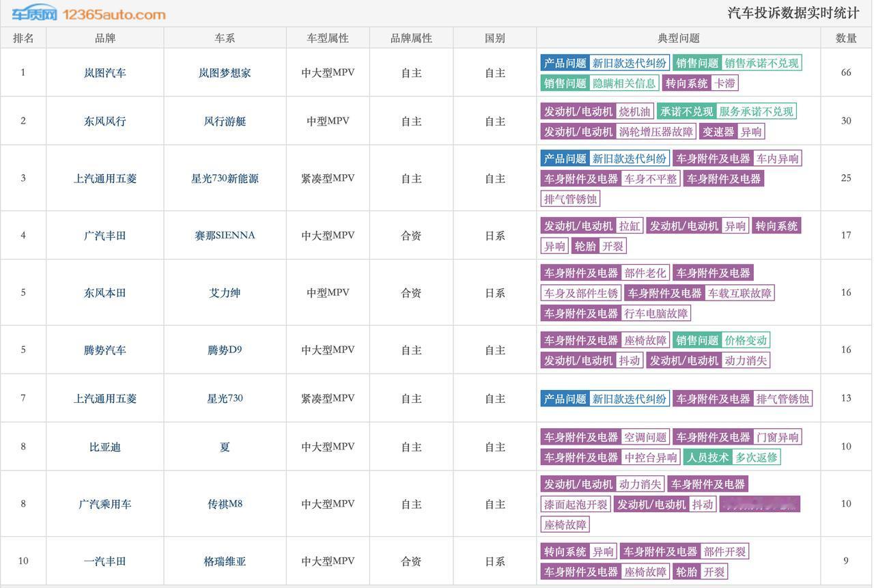The height and width of the screenshot is (588, 874).
Task: Open 上汽通用五菱 in the 星光730新能源 row
Action: click(x=105, y=178)
